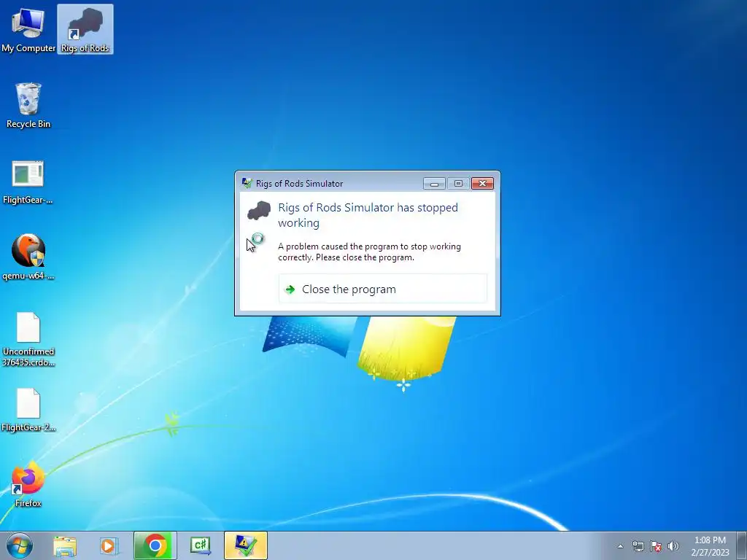Select the blank FlightGear-2 file icon
The width and height of the screenshot is (747, 560).
[x=28, y=410]
